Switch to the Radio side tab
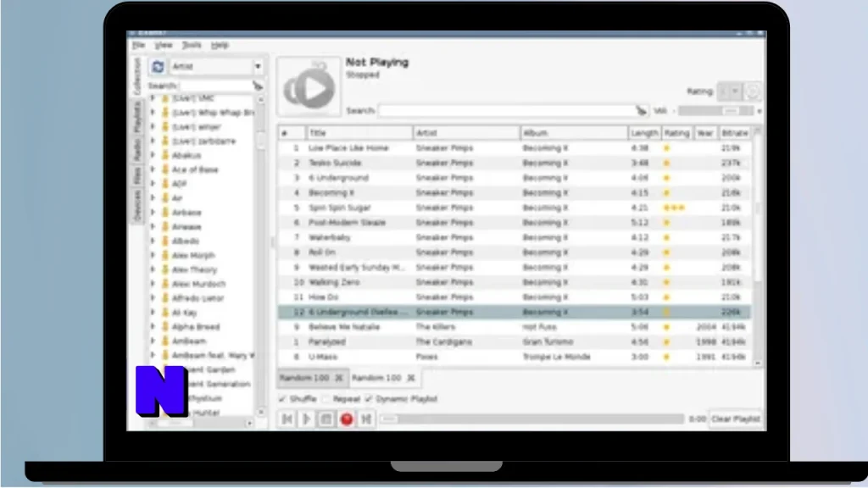This screenshot has height=488, width=868. [137, 150]
